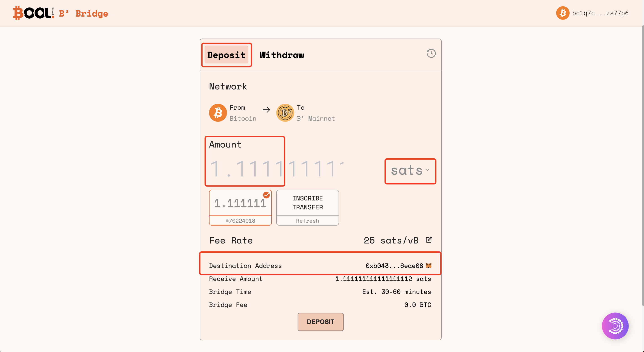
Task: Click the Bool Network logo
Action: [33, 13]
